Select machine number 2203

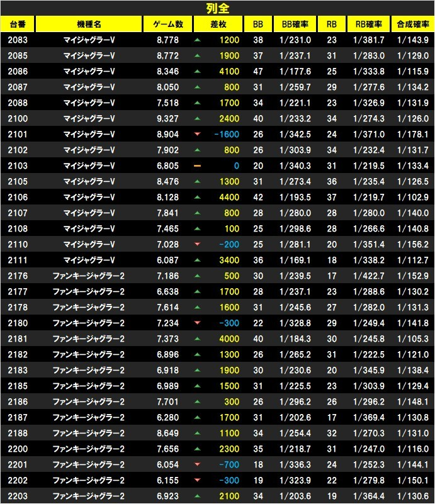coord(18,496)
